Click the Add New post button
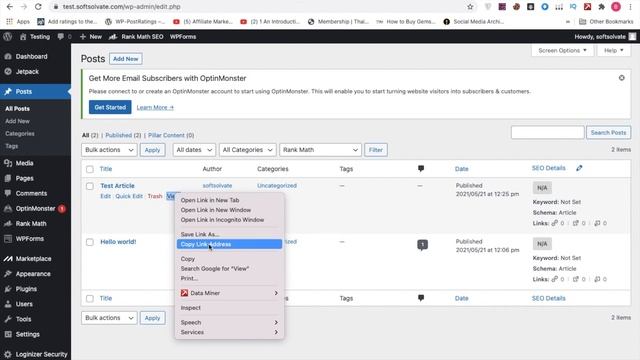The width and height of the screenshot is (640, 360). tap(126, 59)
